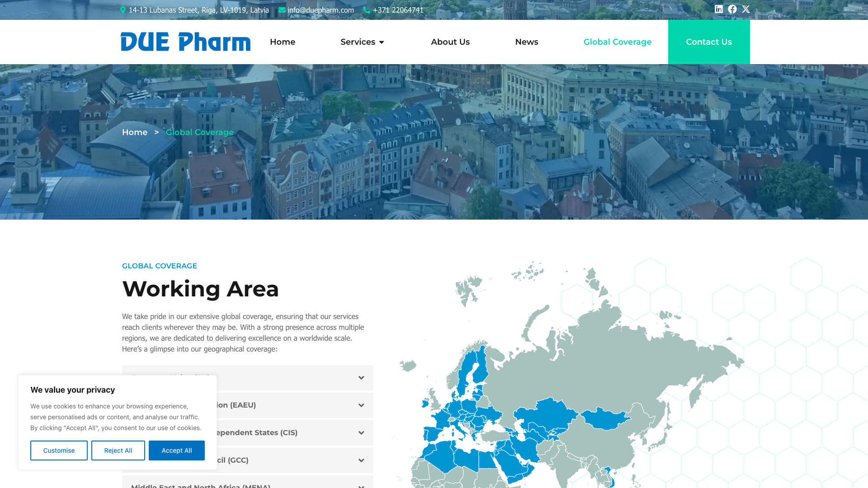Go to the Home menu item

[x=283, y=42]
